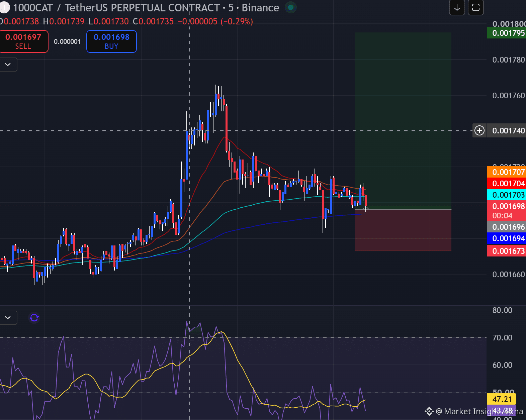Click the C0.001735 close value in header

click(153, 22)
